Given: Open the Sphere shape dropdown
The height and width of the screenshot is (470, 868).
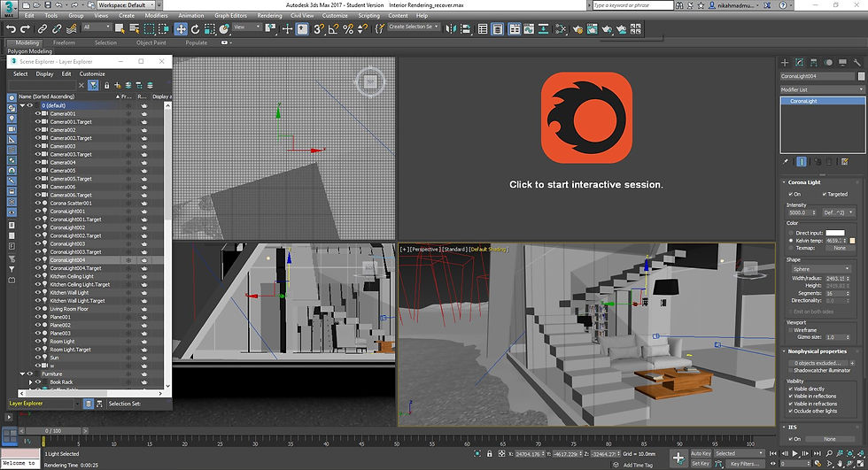Looking at the screenshot, I should [x=821, y=269].
